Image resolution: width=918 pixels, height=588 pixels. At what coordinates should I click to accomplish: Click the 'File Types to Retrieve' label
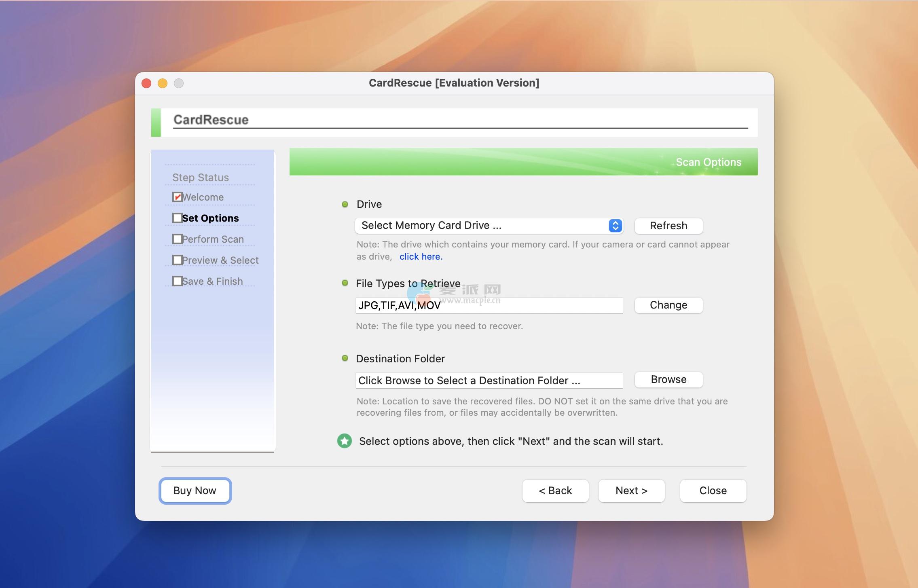(408, 283)
